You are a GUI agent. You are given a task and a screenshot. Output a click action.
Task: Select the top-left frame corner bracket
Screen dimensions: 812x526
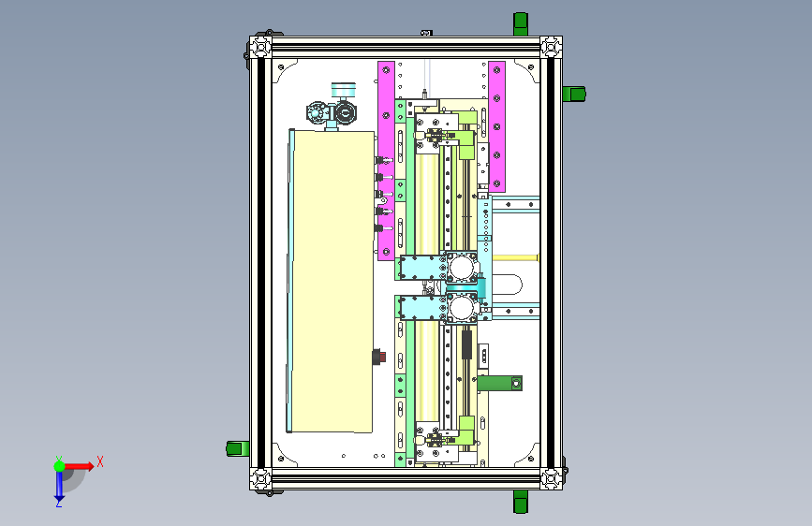(x=260, y=48)
